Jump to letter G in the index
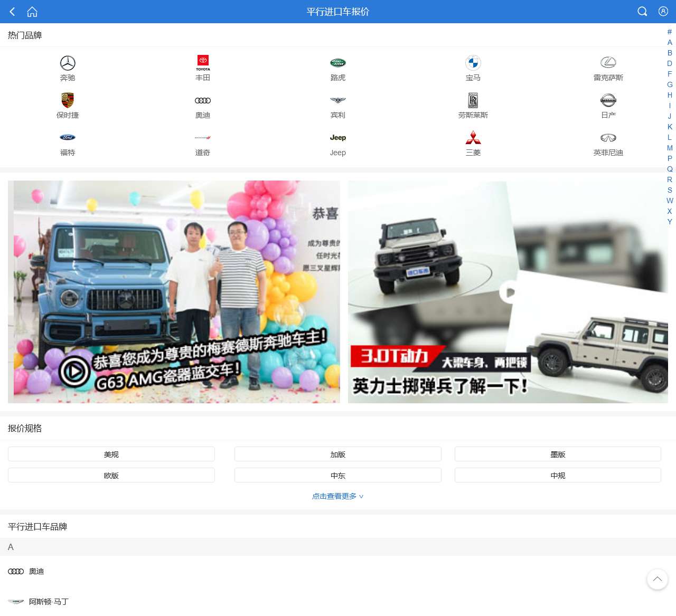This screenshot has height=616, width=676. click(x=670, y=84)
